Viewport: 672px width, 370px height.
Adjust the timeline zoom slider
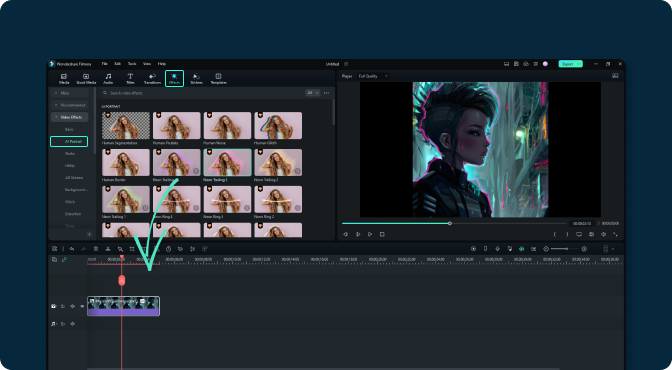(x=567, y=249)
